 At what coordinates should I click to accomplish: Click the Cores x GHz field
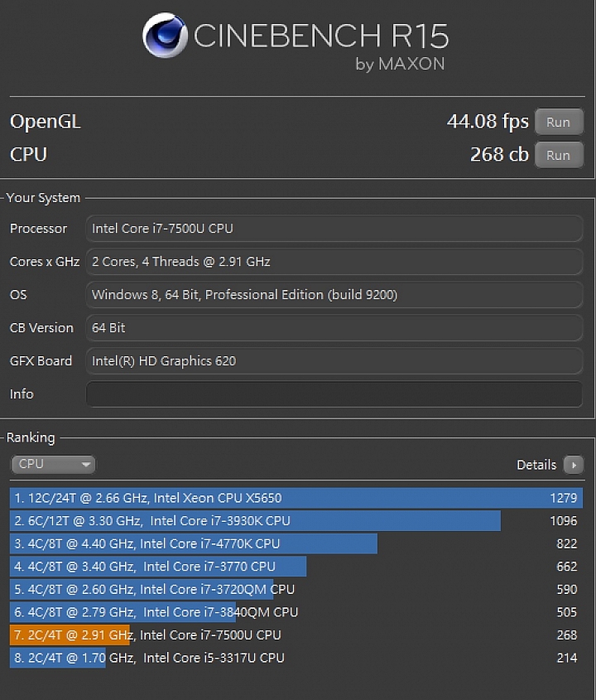click(x=334, y=262)
